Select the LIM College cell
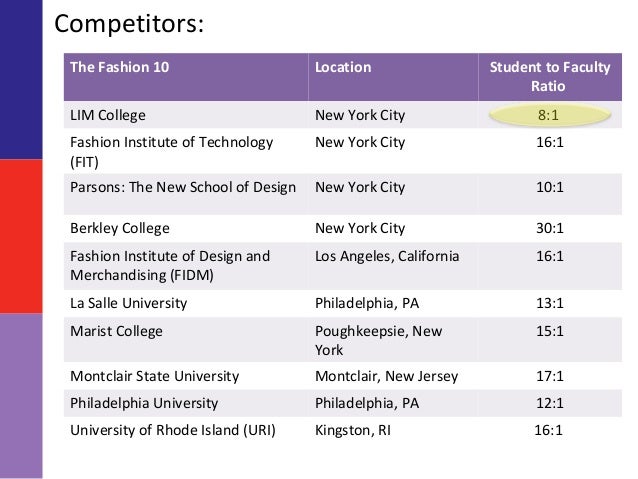Image resolution: width=638 pixels, height=479 pixels. point(186,115)
